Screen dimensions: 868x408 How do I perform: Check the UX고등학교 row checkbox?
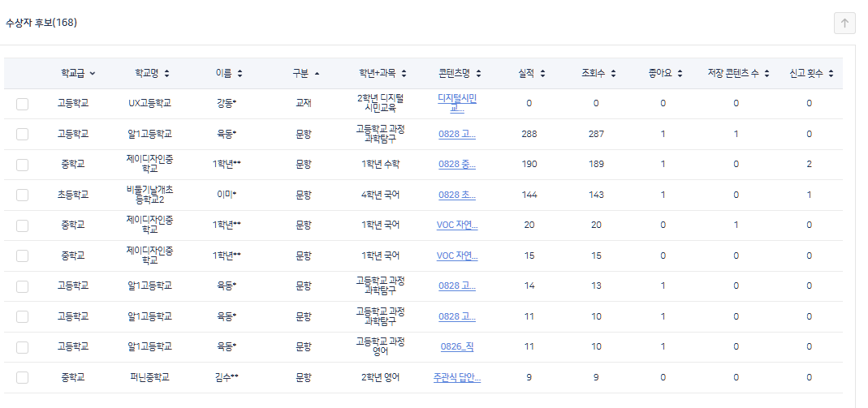[x=22, y=104]
